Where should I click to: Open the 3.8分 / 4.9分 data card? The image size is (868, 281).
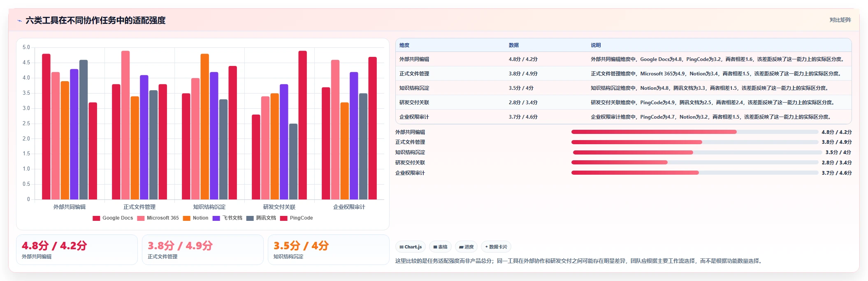click(x=203, y=250)
